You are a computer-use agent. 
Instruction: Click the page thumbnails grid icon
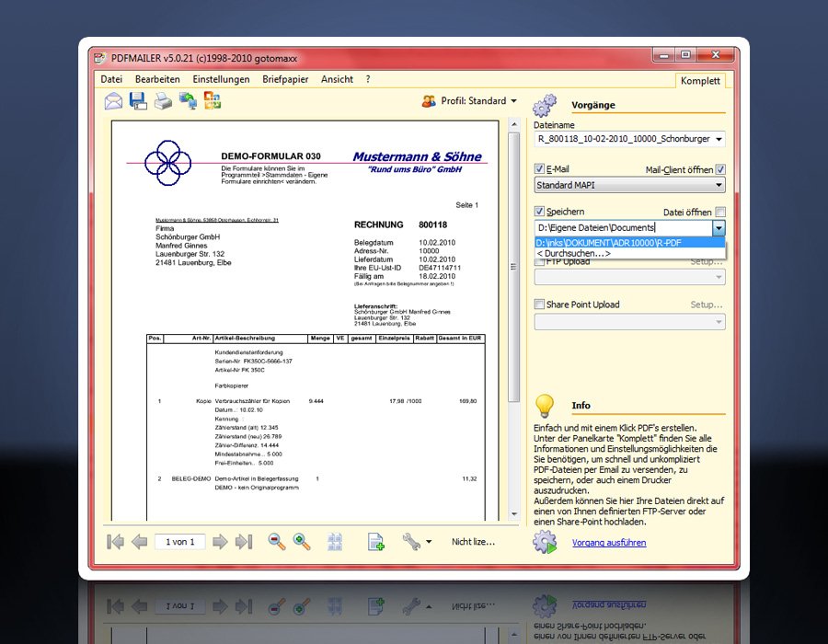click(335, 542)
